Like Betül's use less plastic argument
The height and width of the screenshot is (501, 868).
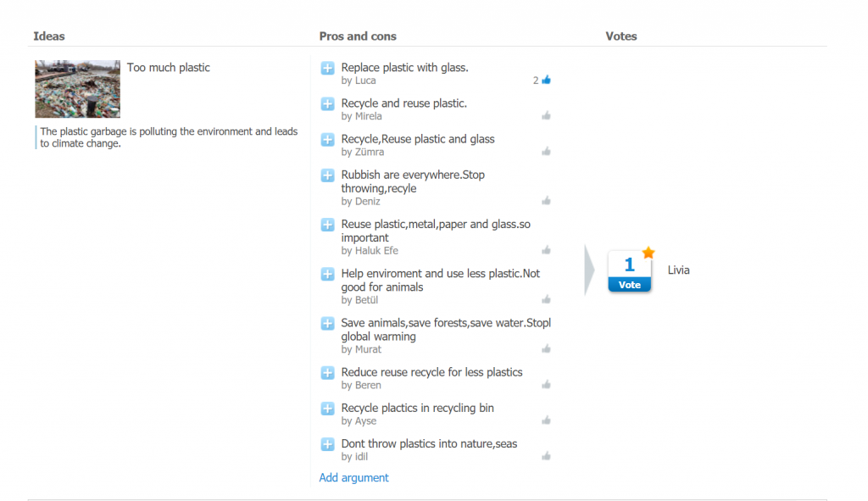(546, 300)
